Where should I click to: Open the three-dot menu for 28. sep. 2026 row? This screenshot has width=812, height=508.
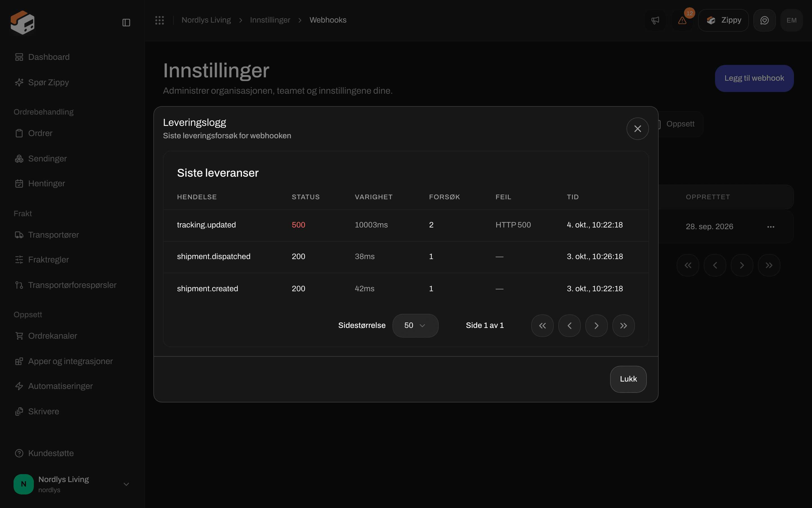pos(771,227)
